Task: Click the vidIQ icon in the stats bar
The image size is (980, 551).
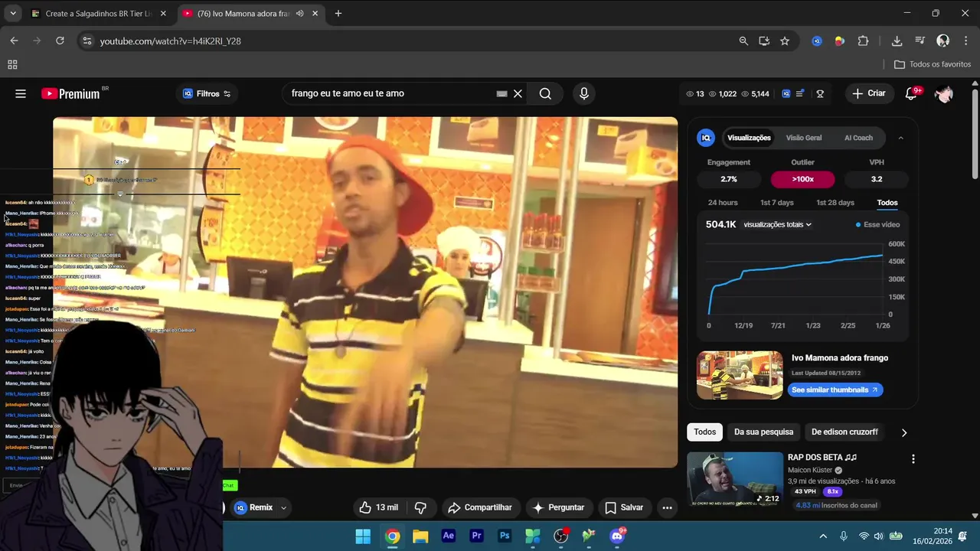Action: 786,93
